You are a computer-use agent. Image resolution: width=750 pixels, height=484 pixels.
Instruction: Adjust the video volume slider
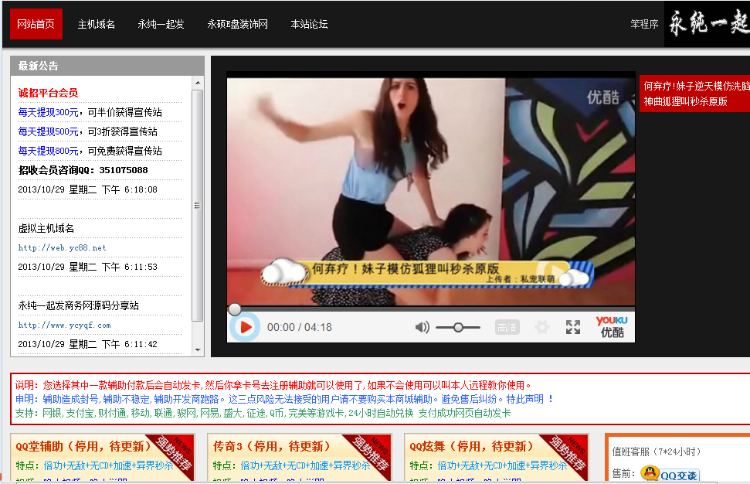[x=458, y=327]
